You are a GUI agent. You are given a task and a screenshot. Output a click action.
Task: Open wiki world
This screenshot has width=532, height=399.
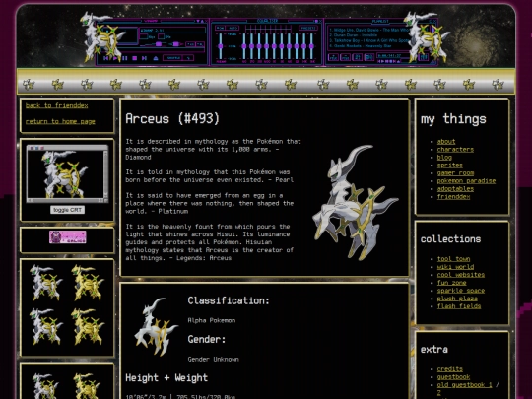click(x=455, y=267)
